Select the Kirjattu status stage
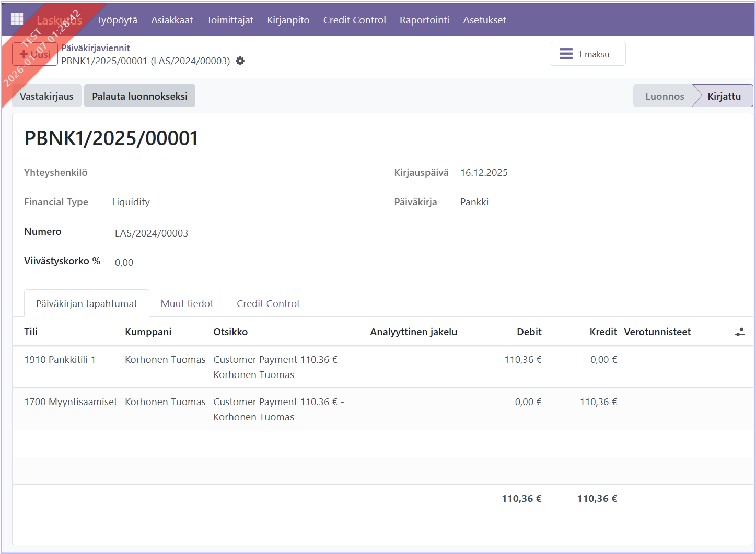The height and width of the screenshot is (554, 756). [x=724, y=96]
